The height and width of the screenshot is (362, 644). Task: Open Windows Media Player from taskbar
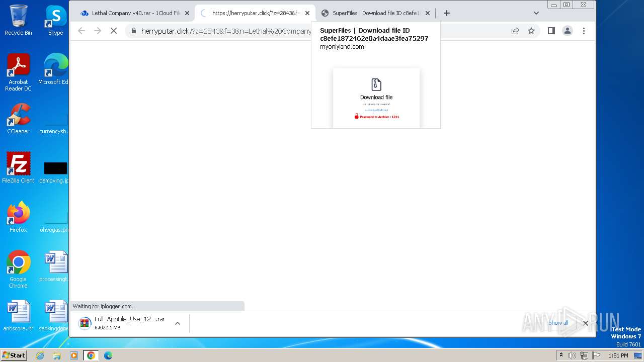coord(73,355)
